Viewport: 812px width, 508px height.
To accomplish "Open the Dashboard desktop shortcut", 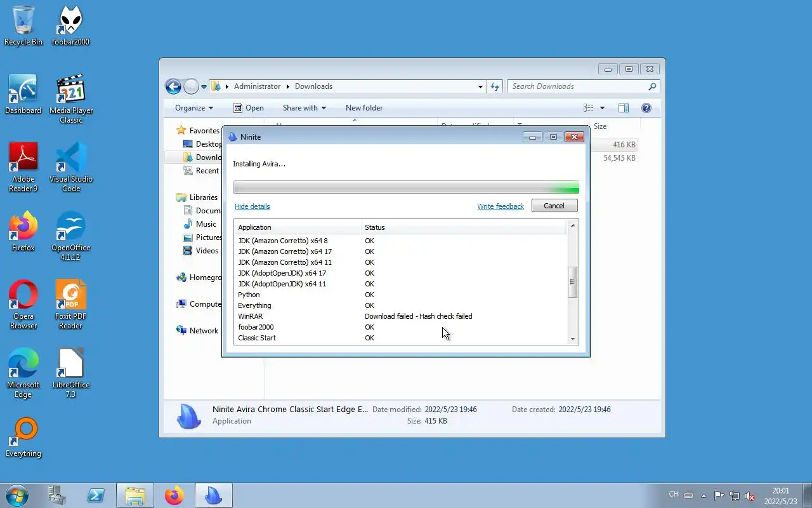I will [23, 95].
